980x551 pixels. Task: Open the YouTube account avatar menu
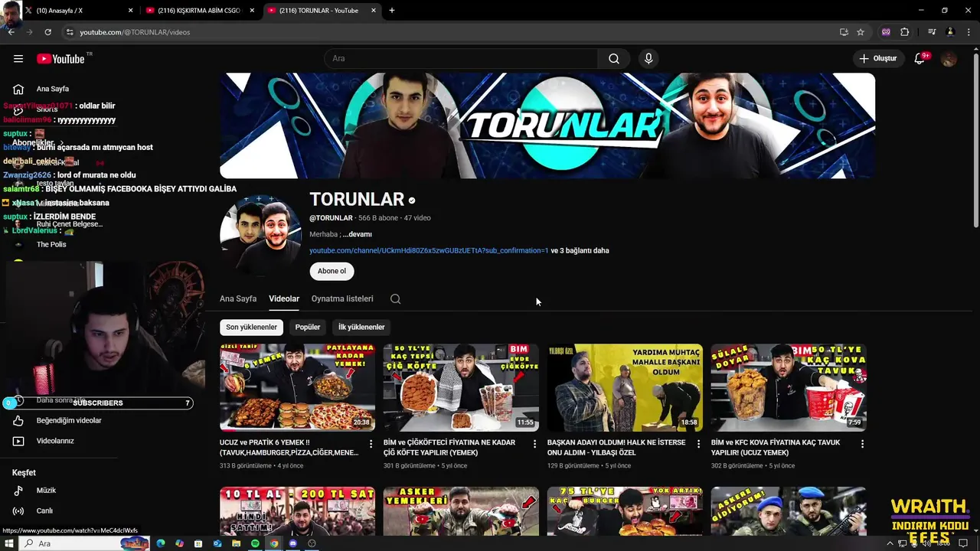point(949,59)
